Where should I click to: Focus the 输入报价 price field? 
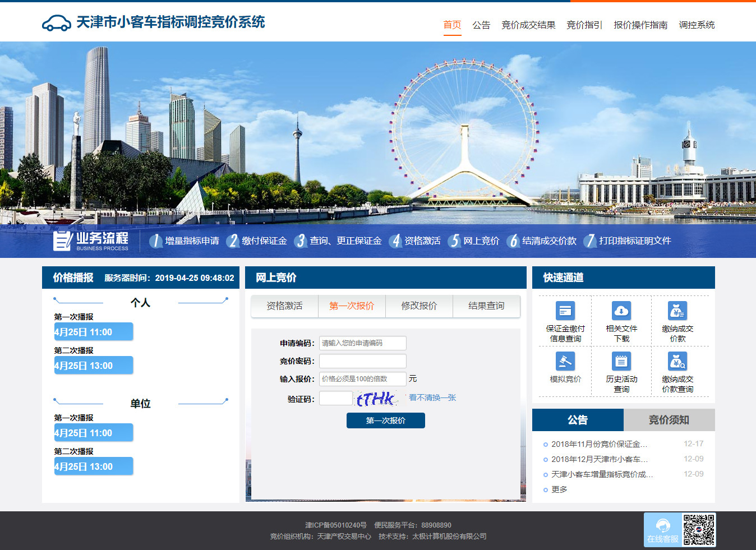(x=362, y=379)
